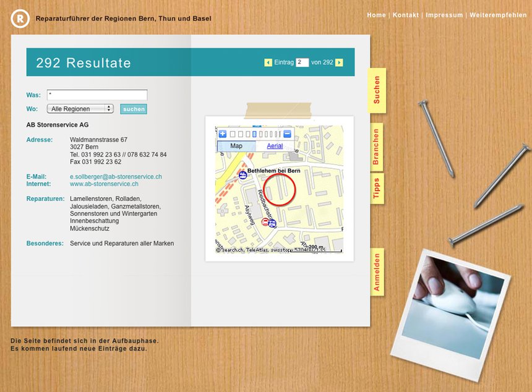Open the Tipps side tab
Viewport: 532px width, 392px height.
pyautogui.click(x=376, y=189)
